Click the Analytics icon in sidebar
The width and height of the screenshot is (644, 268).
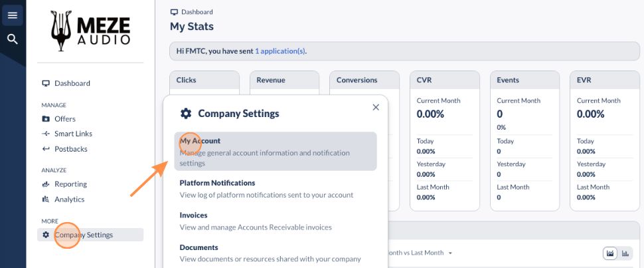pyautogui.click(x=46, y=200)
